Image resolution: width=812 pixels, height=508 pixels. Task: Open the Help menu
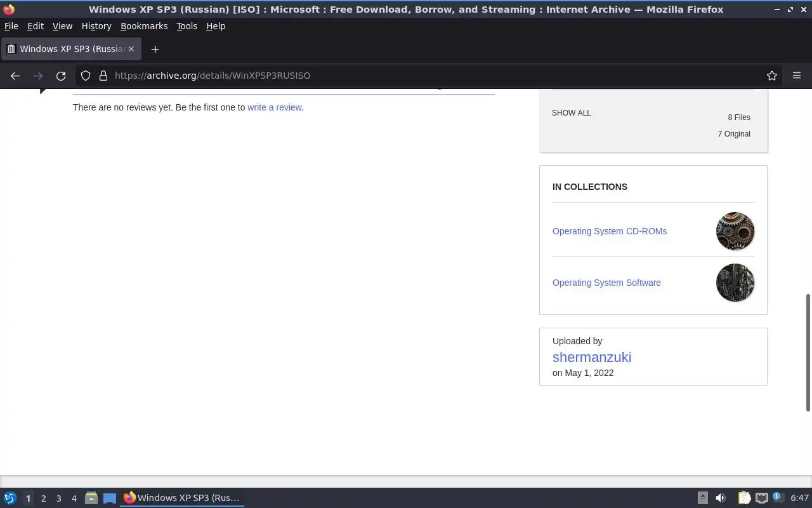click(x=216, y=26)
